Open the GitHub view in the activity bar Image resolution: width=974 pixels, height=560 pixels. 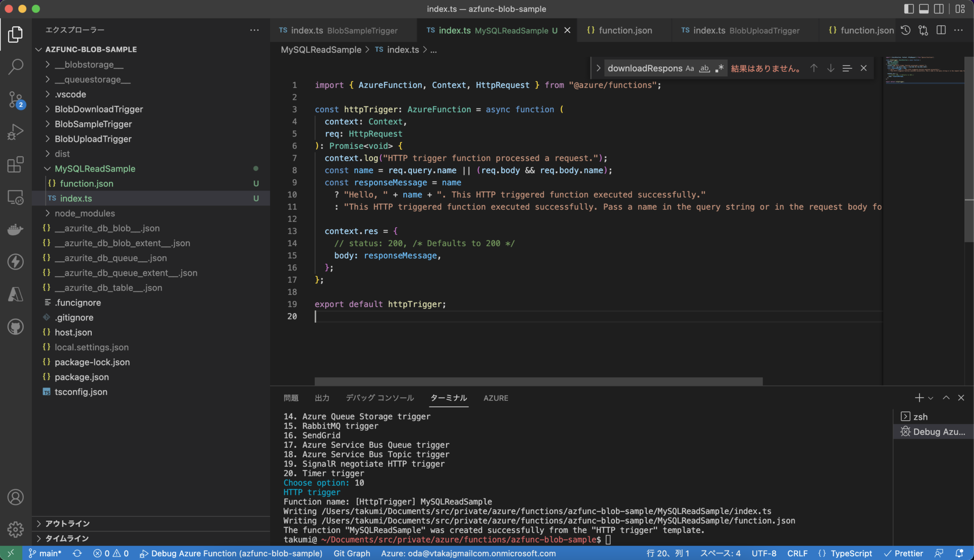tap(16, 327)
